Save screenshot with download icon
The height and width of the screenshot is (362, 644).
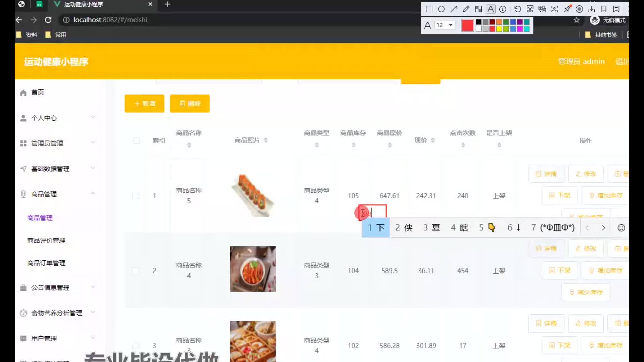pyautogui.click(x=592, y=9)
